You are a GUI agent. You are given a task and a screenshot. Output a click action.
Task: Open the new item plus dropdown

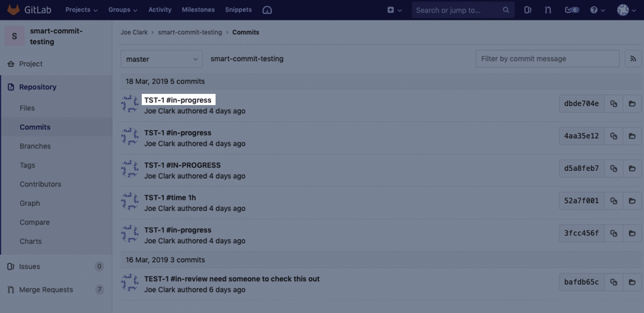pyautogui.click(x=394, y=10)
